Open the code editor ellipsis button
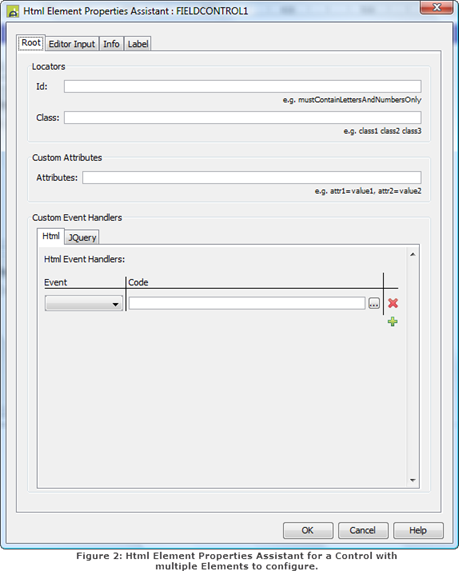 (x=374, y=303)
